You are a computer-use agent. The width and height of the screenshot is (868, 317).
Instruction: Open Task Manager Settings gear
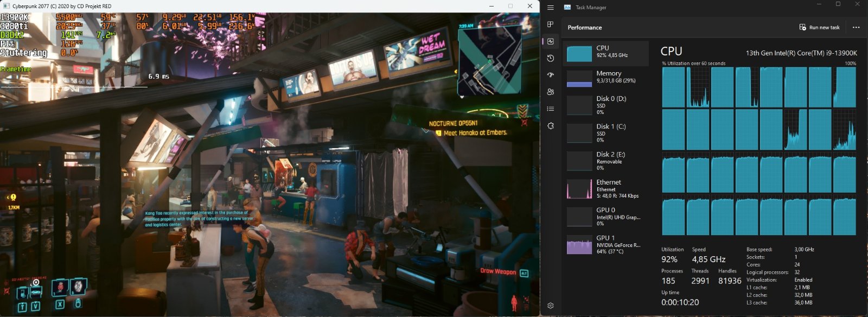coord(550,306)
